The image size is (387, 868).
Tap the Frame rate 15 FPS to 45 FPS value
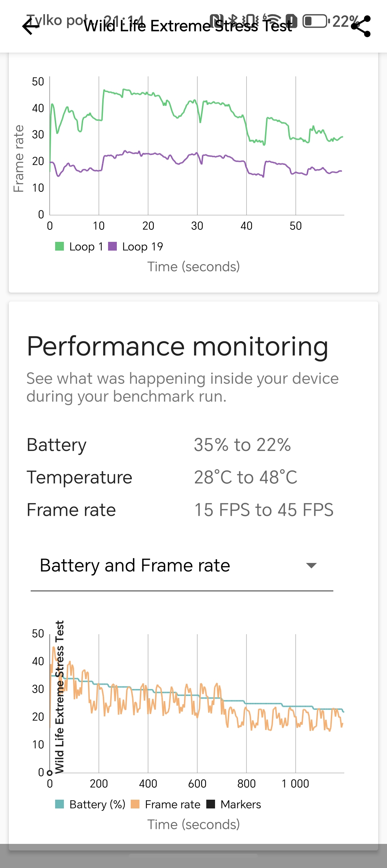[x=264, y=510]
